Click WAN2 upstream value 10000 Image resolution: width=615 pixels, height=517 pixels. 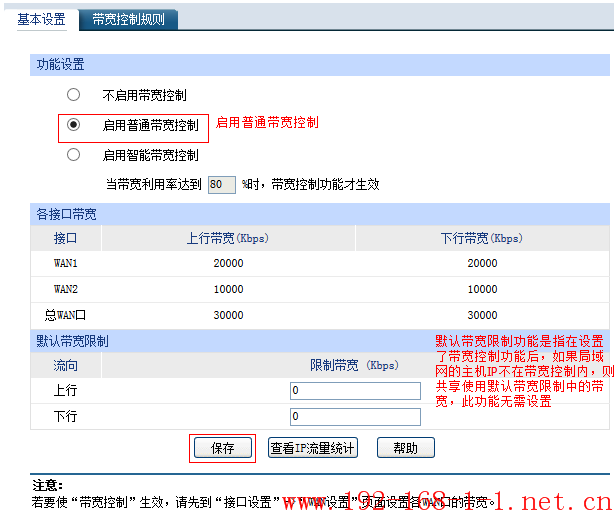coord(228,289)
